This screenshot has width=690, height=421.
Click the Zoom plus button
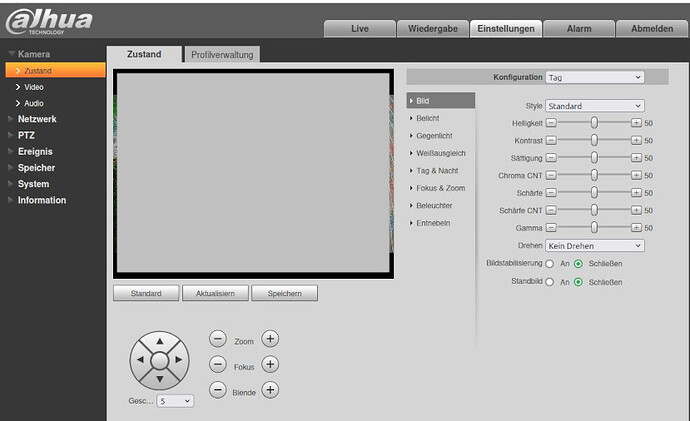pos(270,340)
